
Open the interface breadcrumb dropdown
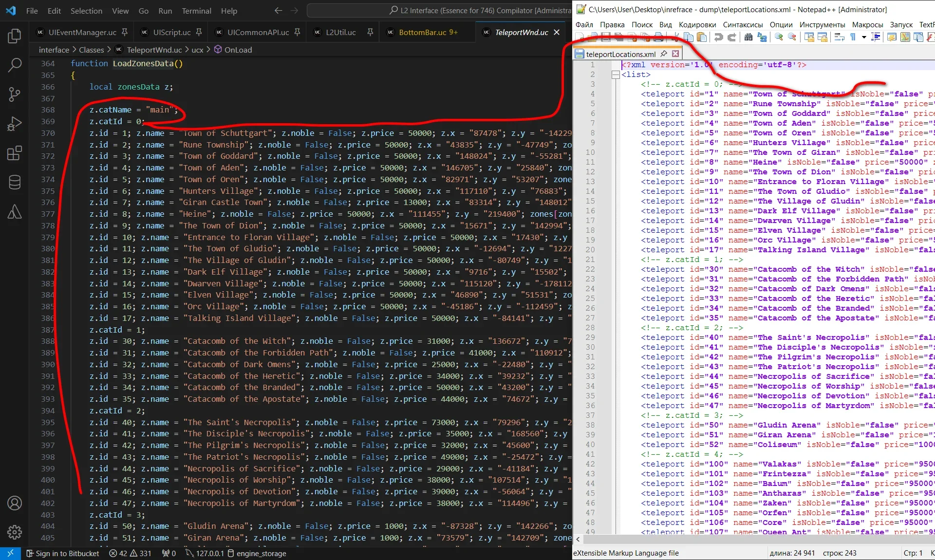[54, 50]
